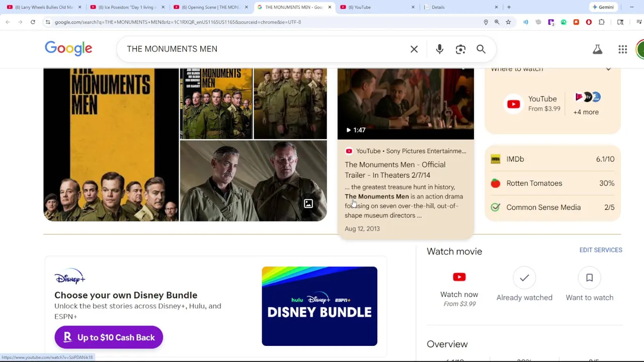
Task: Open the IMDb 6.1/10 rating
Action: (552, 159)
